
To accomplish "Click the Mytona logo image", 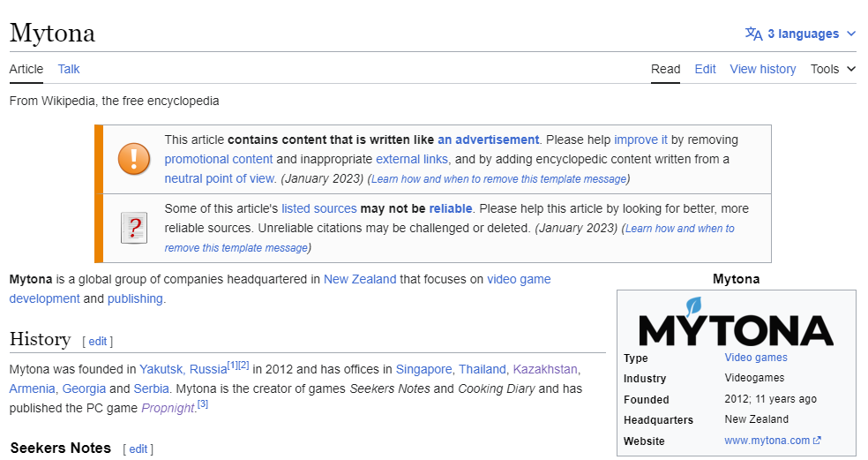I will [x=736, y=321].
